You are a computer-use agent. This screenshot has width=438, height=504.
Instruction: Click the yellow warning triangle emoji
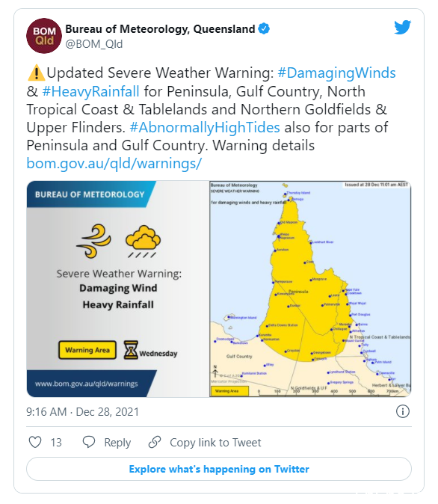pyautogui.click(x=36, y=73)
